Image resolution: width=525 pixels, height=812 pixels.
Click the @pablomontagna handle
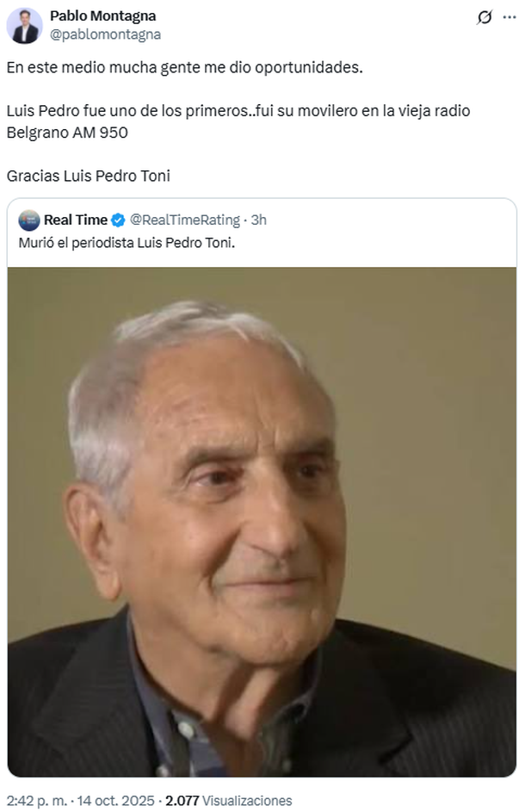(x=105, y=34)
